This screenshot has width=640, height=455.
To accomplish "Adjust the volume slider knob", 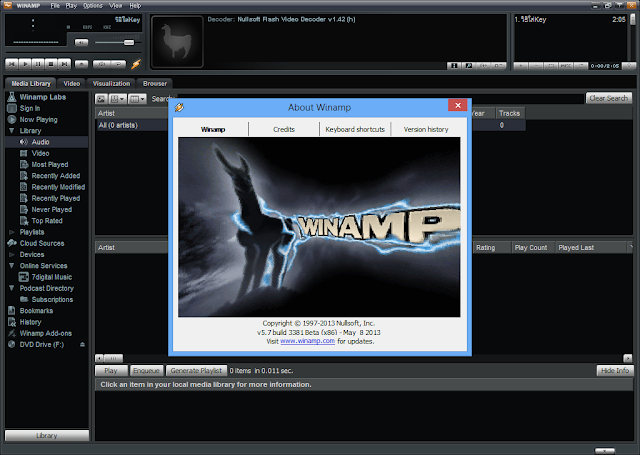I will (129, 42).
